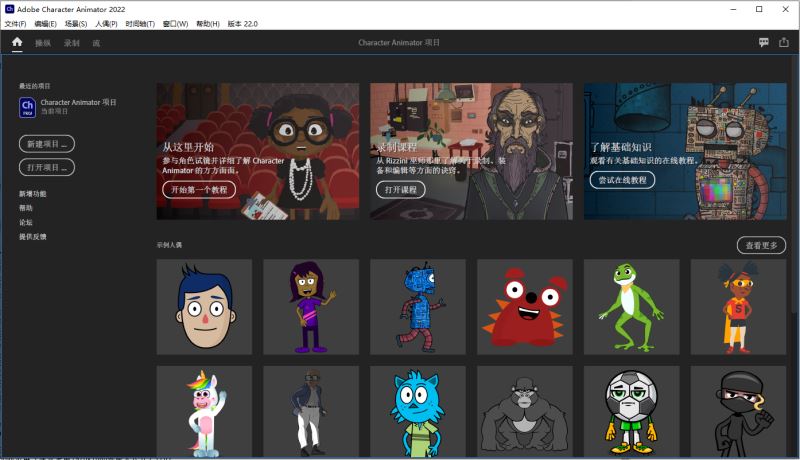Click the share export icon

click(x=784, y=43)
